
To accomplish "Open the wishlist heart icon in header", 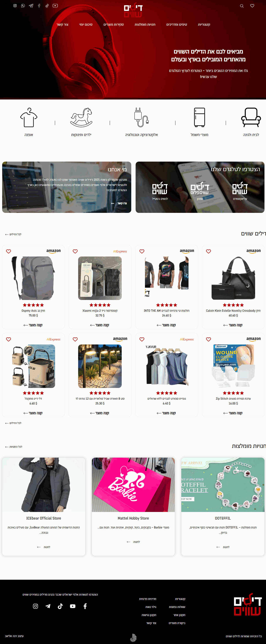I will (252, 6).
